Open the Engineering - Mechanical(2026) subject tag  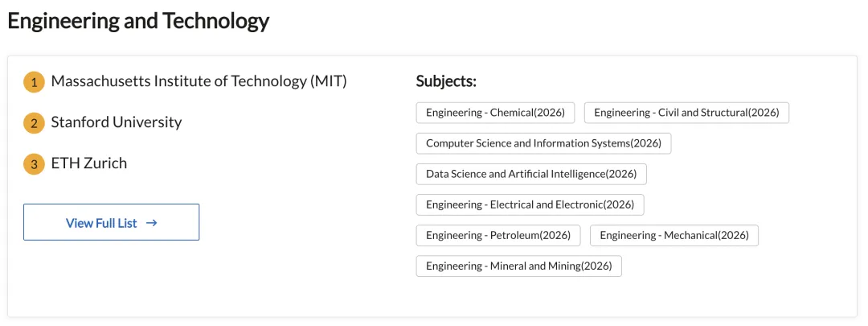[674, 235]
